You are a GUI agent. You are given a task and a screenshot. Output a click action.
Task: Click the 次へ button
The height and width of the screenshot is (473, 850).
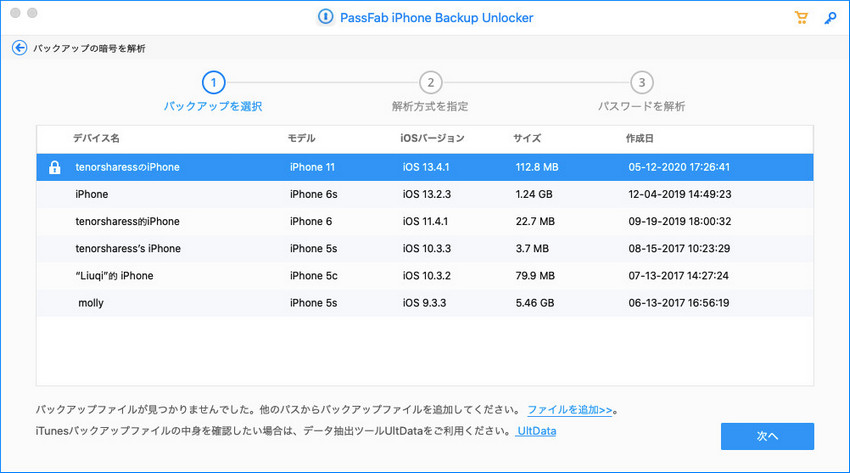click(767, 436)
